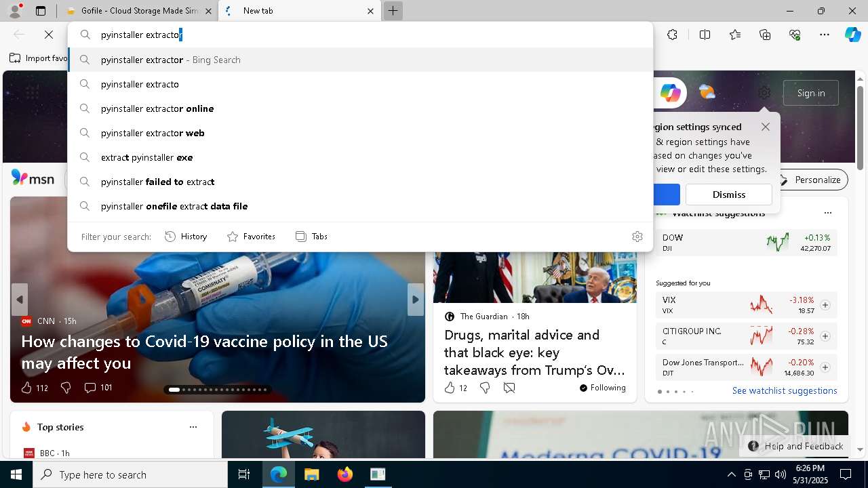Stop loading the page
Screen dimensions: 868x488
(x=49, y=35)
